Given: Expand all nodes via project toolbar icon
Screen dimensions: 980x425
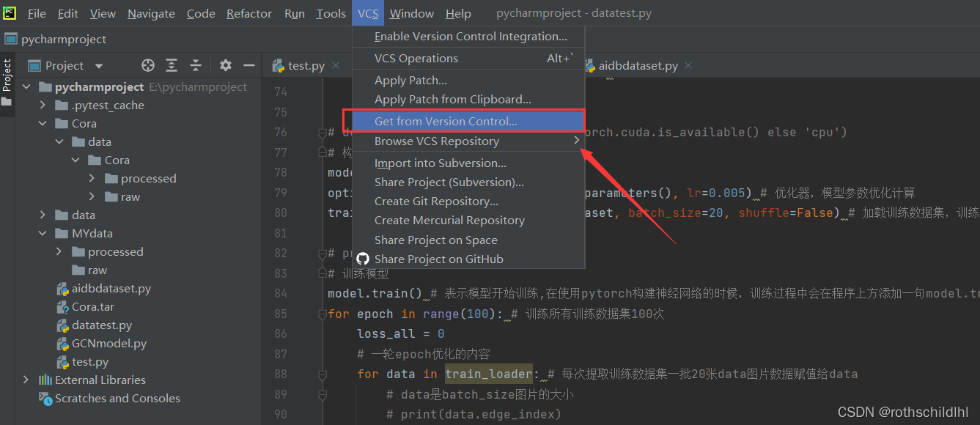Looking at the screenshot, I should tap(172, 65).
